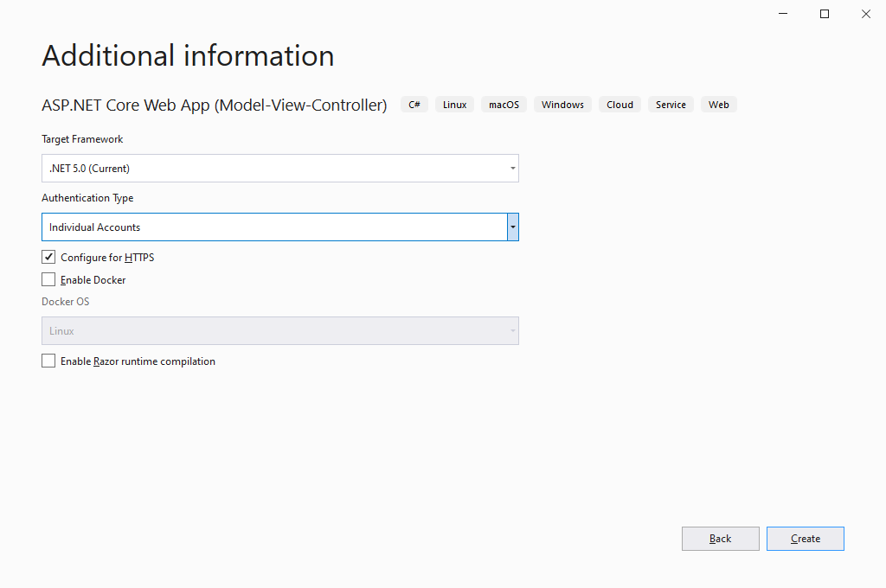Click the Windows tag
Viewport: 886px width, 588px height.
click(562, 105)
